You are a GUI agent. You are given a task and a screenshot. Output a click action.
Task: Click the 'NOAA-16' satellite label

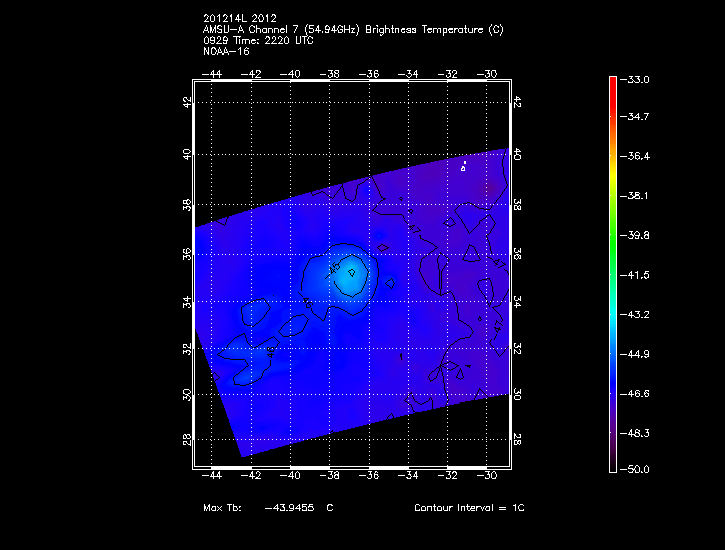(225, 50)
